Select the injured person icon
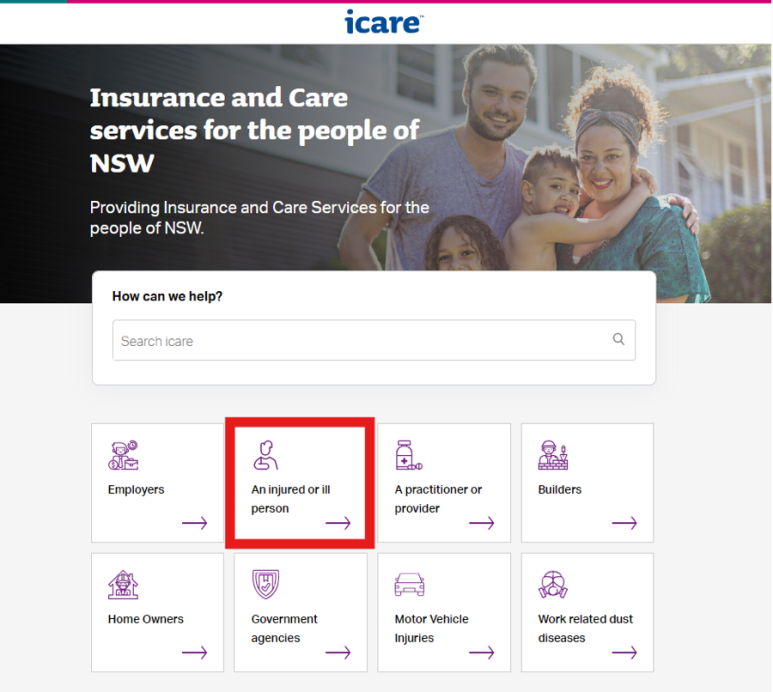Screen dimensions: 773x692 point(266,455)
